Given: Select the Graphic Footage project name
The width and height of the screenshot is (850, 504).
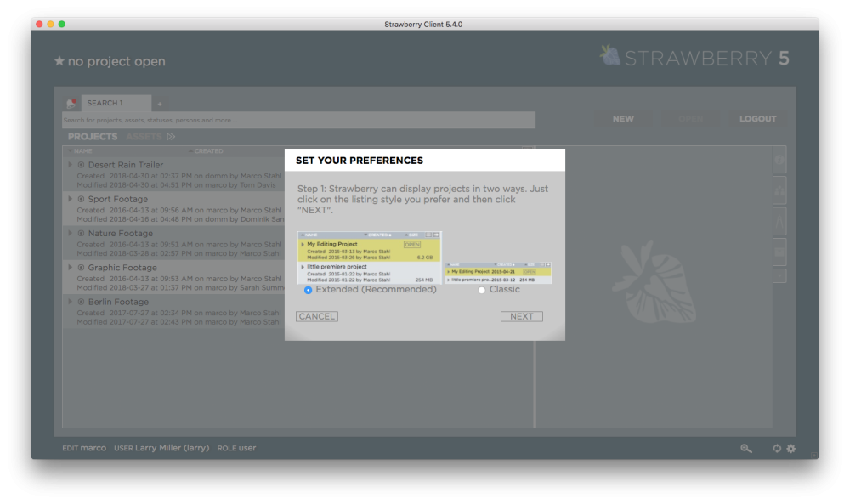Looking at the screenshot, I should pyautogui.click(x=122, y=268).
